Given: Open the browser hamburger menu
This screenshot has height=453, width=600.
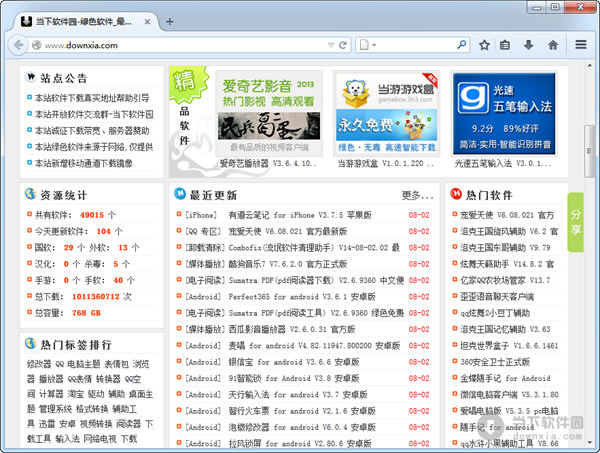Looking at the screenshot, I should point(581,45).
